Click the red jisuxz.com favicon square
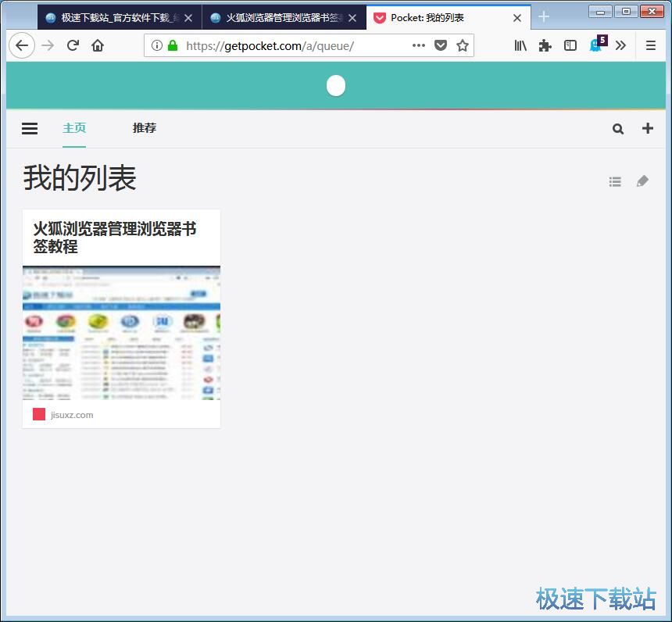672x622 pixels. tap(39, 414)
